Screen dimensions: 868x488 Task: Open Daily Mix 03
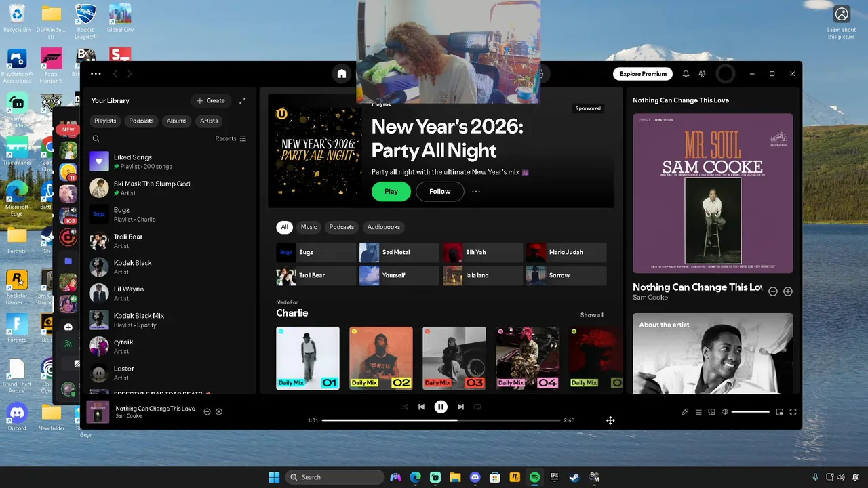[454, 358]
